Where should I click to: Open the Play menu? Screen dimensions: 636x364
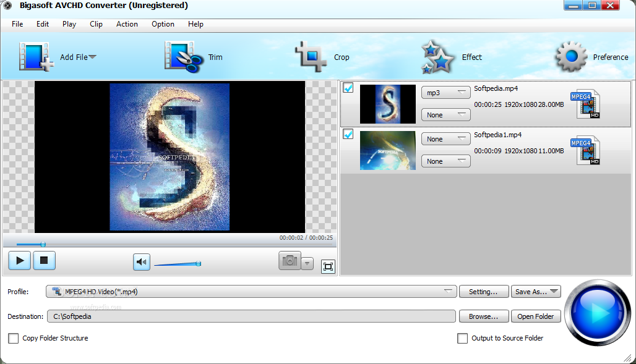pyautogui.click(x=69, y=24)
